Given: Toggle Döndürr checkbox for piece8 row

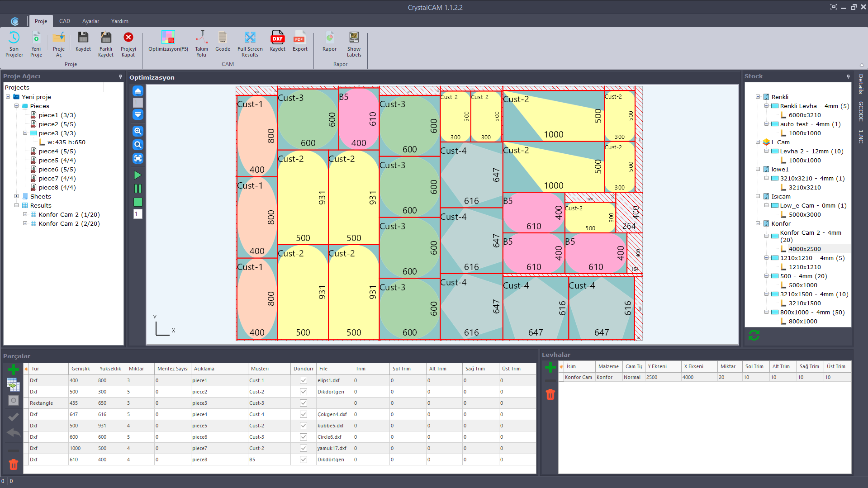Looking at the screenshot, I should [x=303, y=460].
